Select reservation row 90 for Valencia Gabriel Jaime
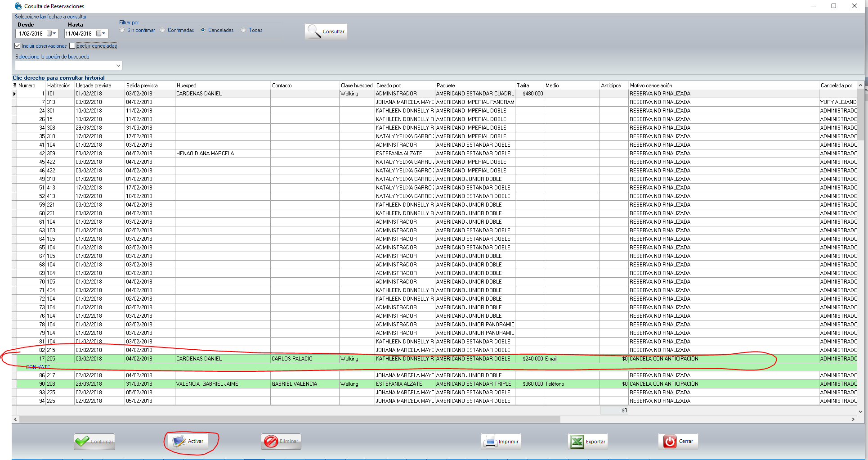This screenshot has height=460, width=868. pos(207,384)
